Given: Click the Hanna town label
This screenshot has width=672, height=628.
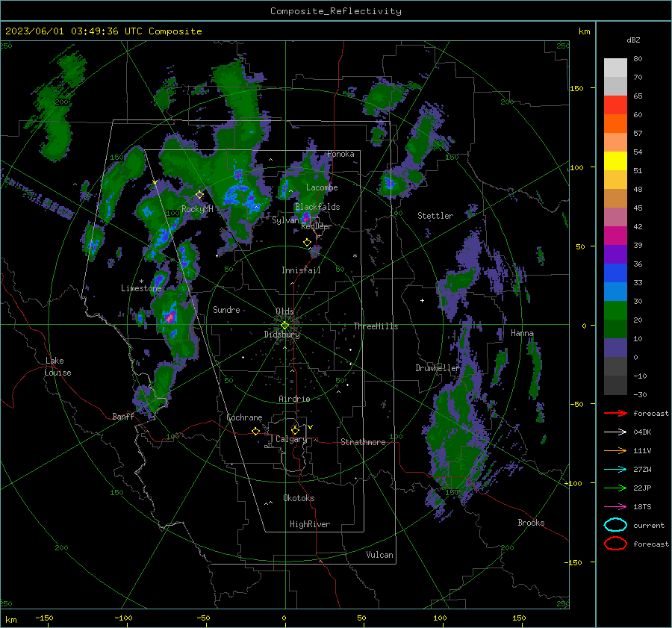Looking at the screenshot, I should click(x=522, y=333).
